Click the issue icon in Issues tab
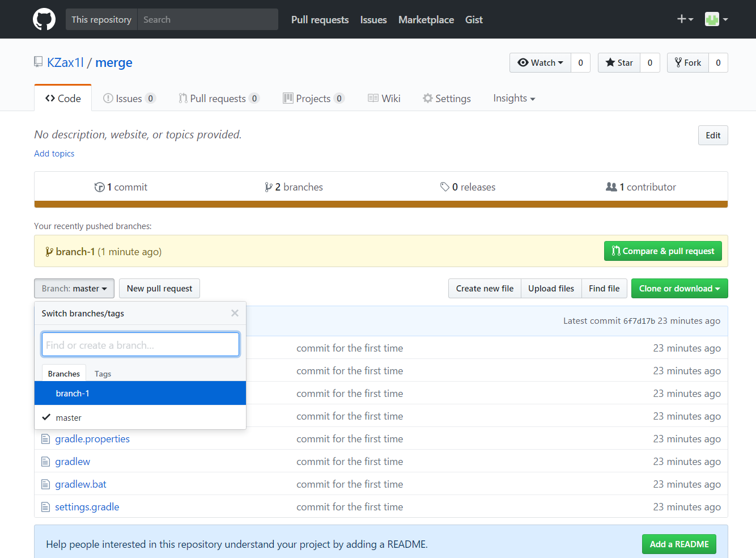The width and height of the screenshot is (756, 558). (x=108, y=98)
